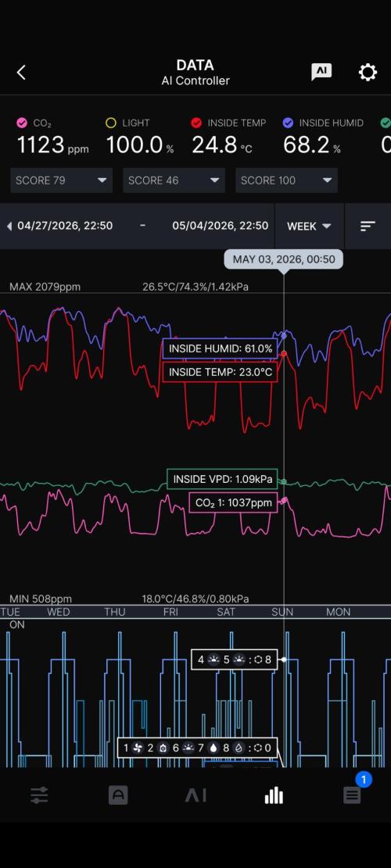Screen dimensions: 391x868
Task: Open the filter lines icon beside WEEK
Action: tap(368, 226)
